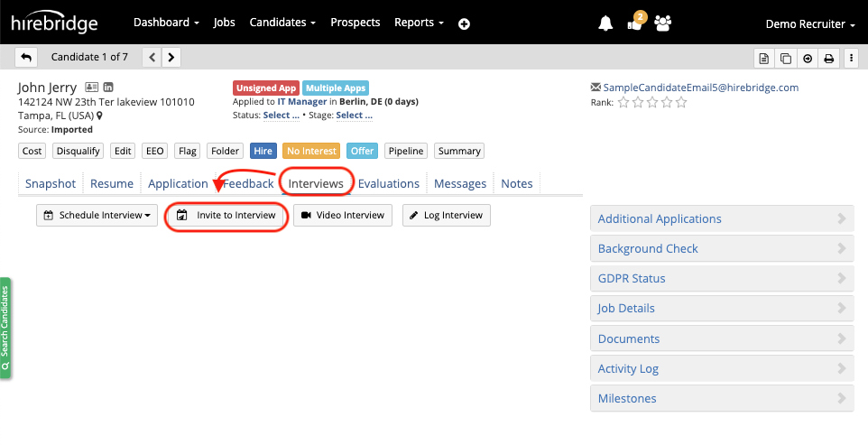Screen dimensions: 868x445
Task: Expand the Activity Log section
Action: (x=721, y=368)
